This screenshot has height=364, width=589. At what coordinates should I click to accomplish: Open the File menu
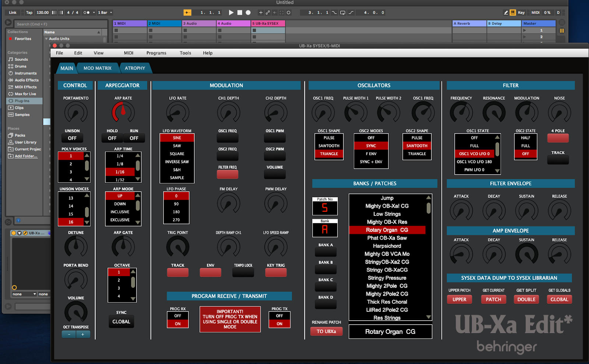[60, 53]
